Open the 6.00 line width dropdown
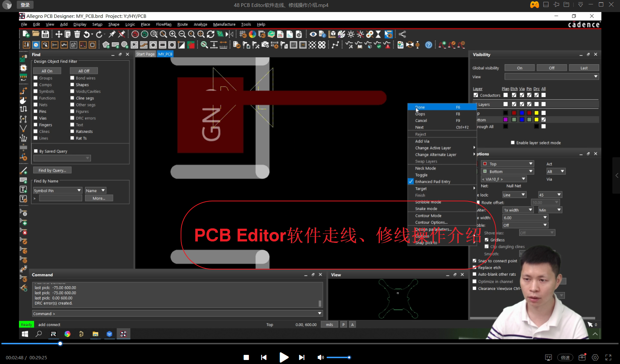Image resolution: width=620 pixels, height=364 pixels. point(525,218)
